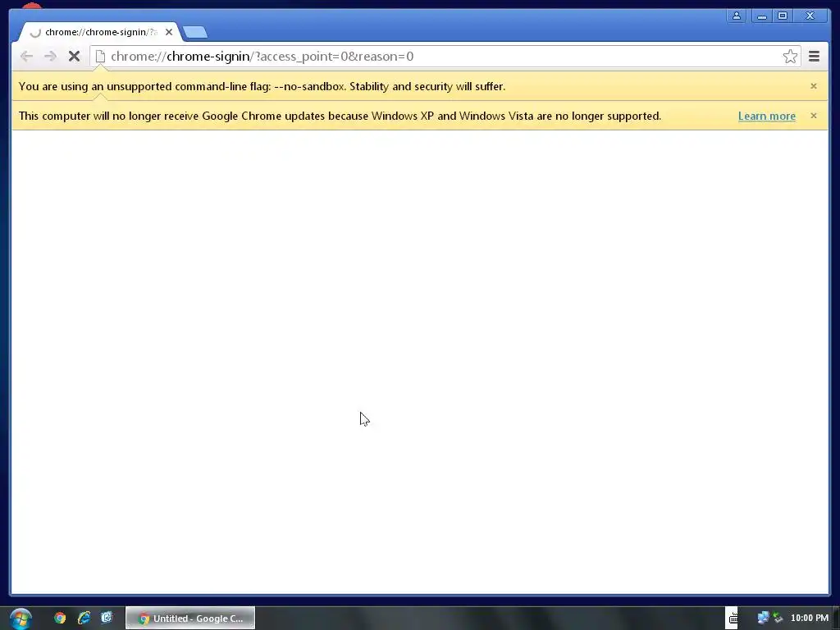The height and width of the screenshot is (630, 840).
Task: Click the second system tray icon
Action: pos(778,619)
